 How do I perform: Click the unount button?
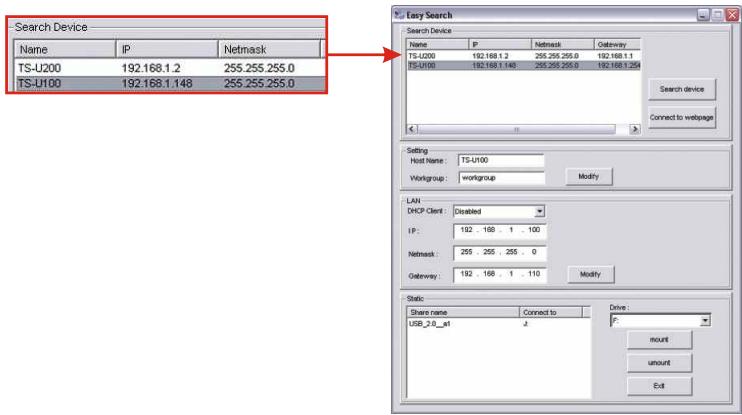click(659, 363)
